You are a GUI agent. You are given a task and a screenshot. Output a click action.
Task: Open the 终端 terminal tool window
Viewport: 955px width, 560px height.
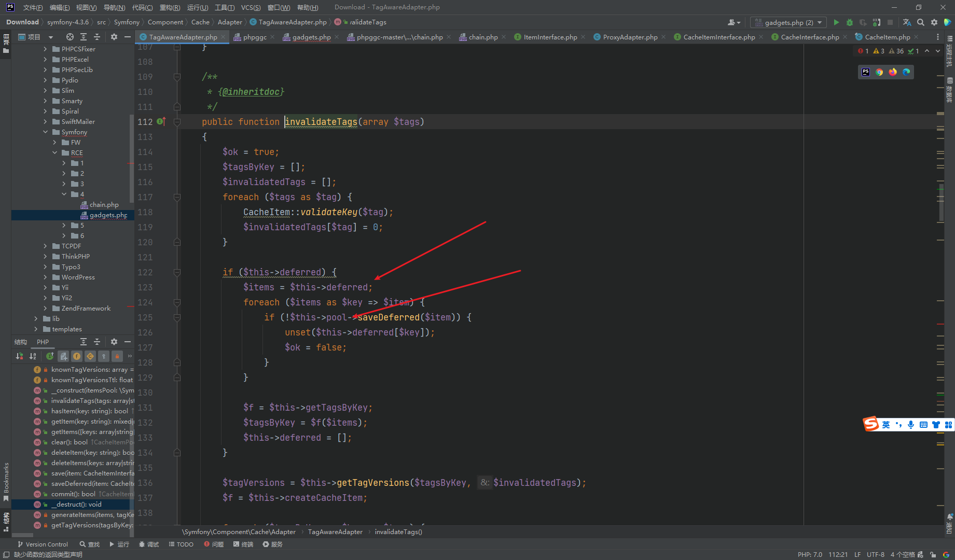pyautogui.click(x=243, y=544)
